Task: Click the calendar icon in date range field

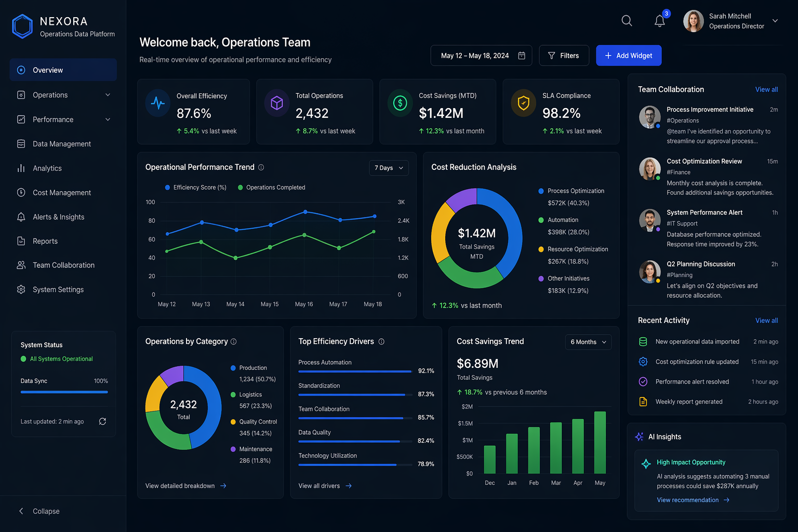Action: click(x=522, y=56)
